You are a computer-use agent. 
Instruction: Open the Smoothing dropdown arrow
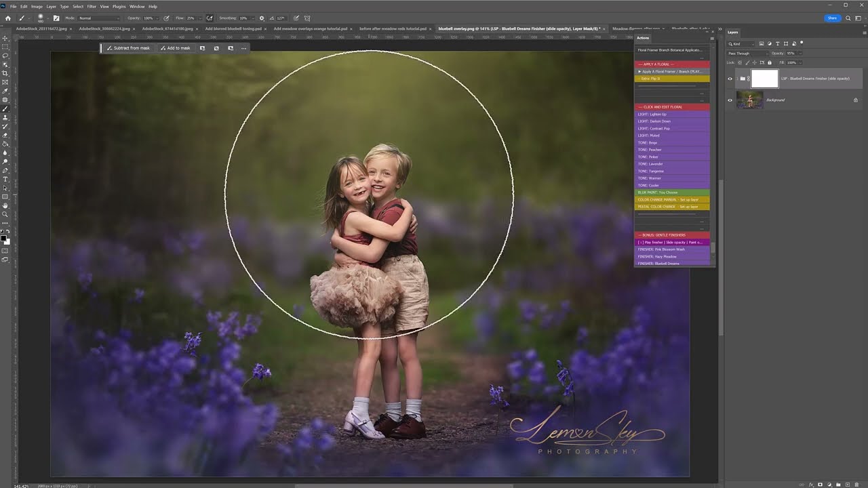252,18
